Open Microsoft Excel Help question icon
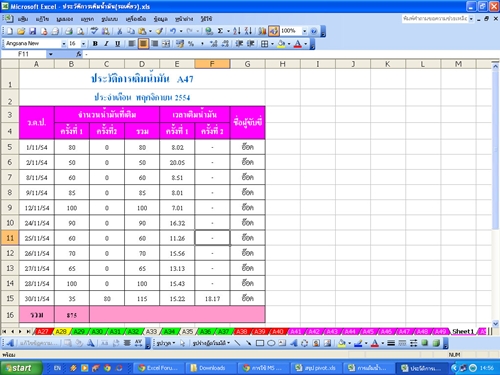The image size is (500, 375). pos(314,31)
